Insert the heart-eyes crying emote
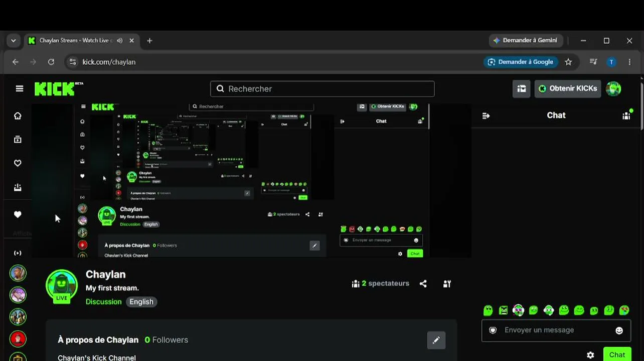Screen dimensions: 644x361 [624, 310]
